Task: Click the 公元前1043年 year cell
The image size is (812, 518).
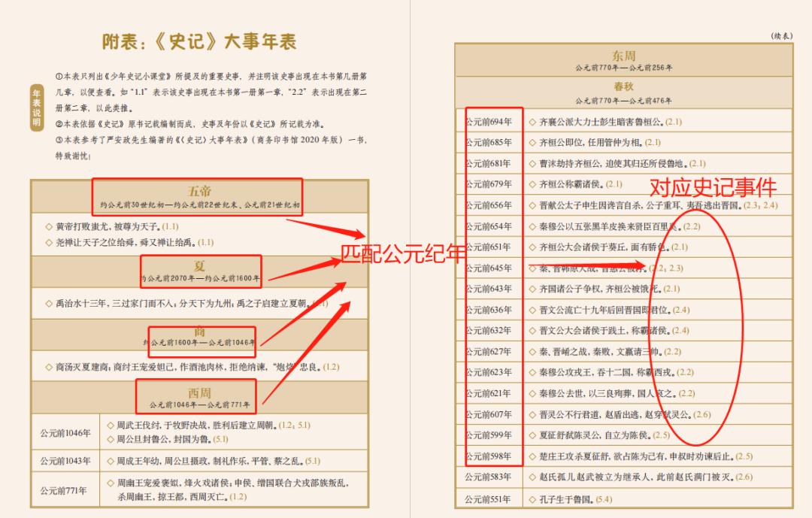Action: [x=65, y=461]
